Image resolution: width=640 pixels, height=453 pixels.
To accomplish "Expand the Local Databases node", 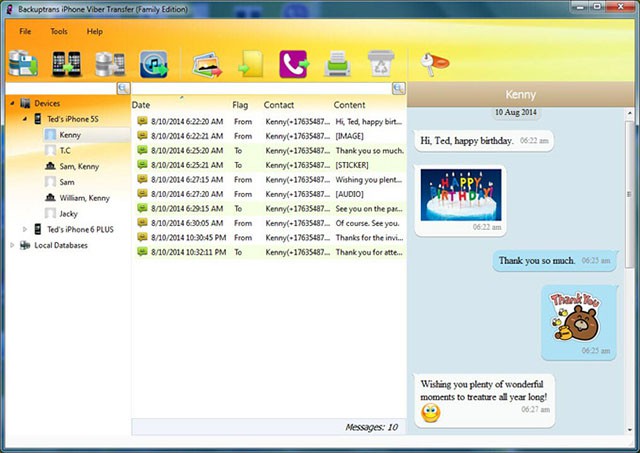I will click(11, 245).
